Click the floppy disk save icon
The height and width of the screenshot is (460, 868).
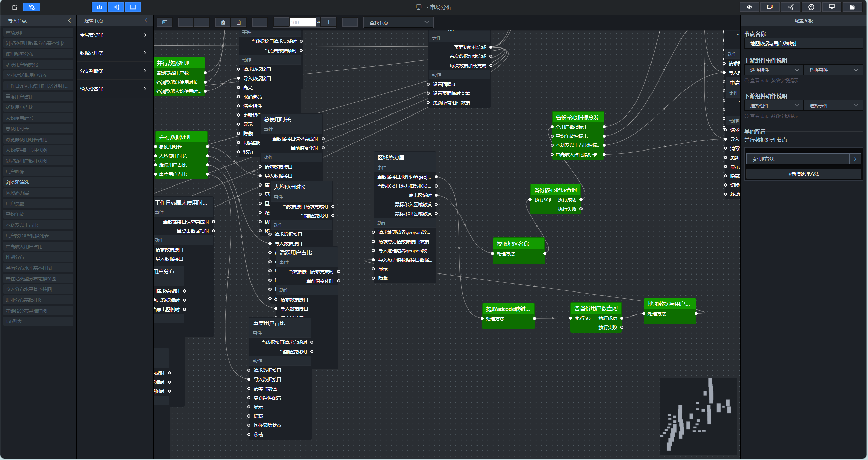(852, 7)
